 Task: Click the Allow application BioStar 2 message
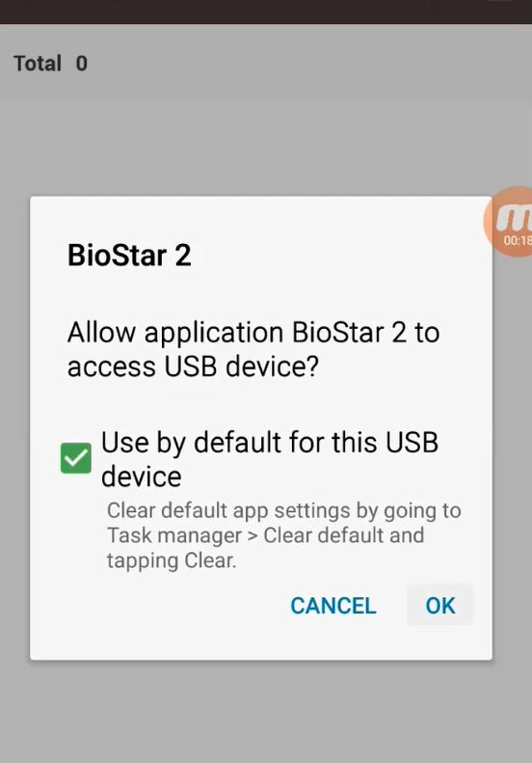(253, 349)
